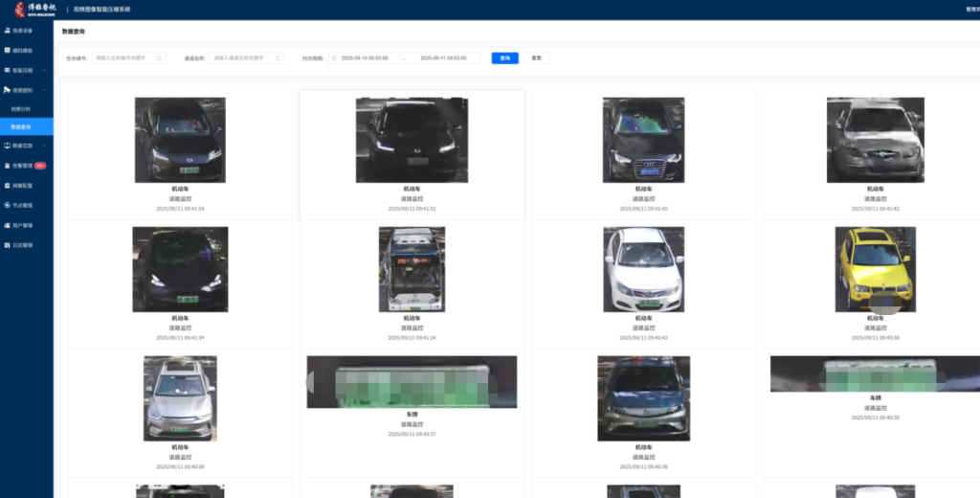Click the 视频感知 camera icon
The width and height of the screenshot is (980, 498).
(x=8, y=89)
